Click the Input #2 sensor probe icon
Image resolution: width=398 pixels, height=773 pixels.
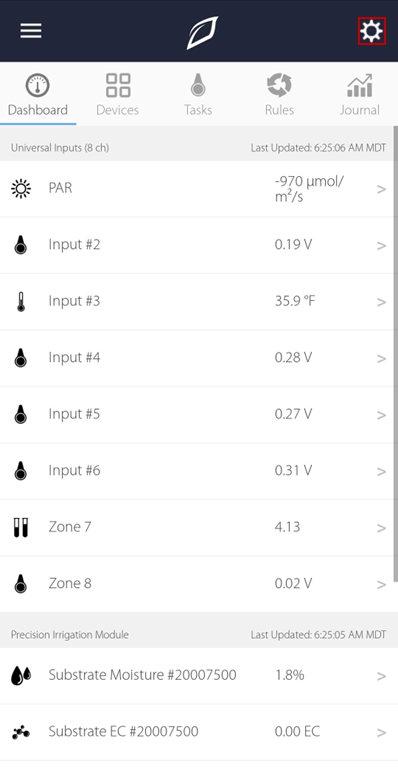(x=21, y=245)
